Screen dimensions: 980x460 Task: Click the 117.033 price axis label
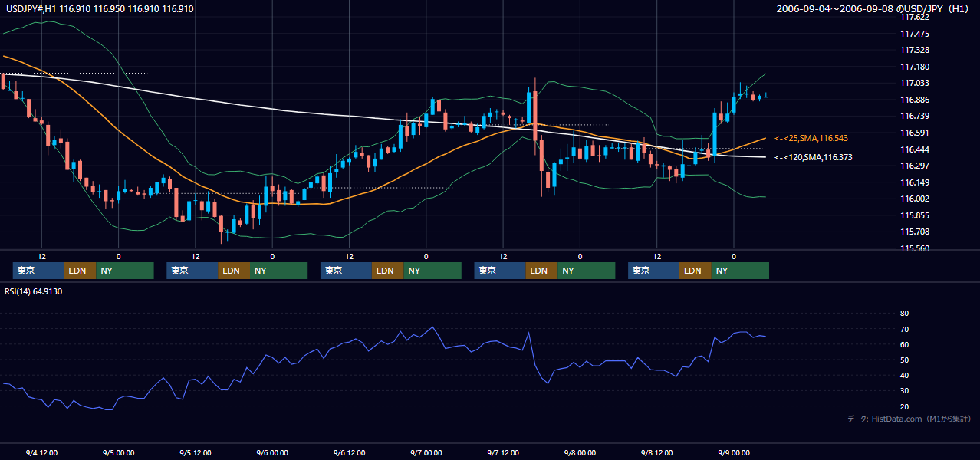(914, 83)
